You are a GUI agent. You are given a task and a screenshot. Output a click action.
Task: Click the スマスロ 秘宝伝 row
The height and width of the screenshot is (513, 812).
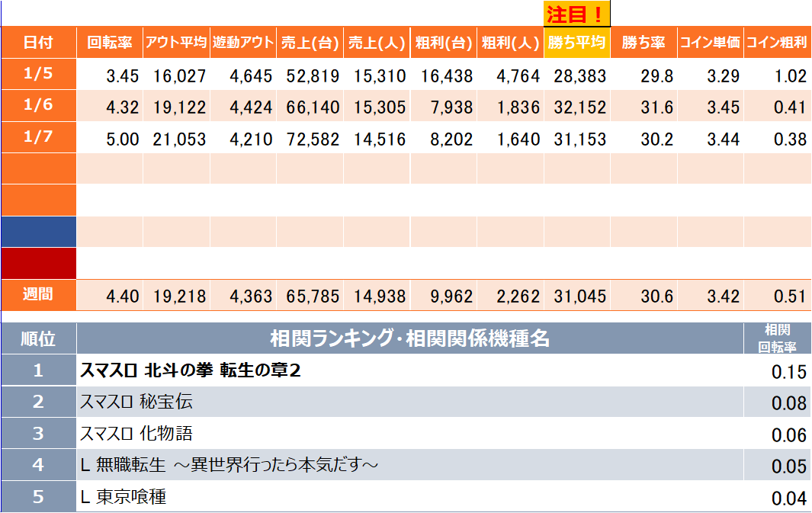[136, 402]
